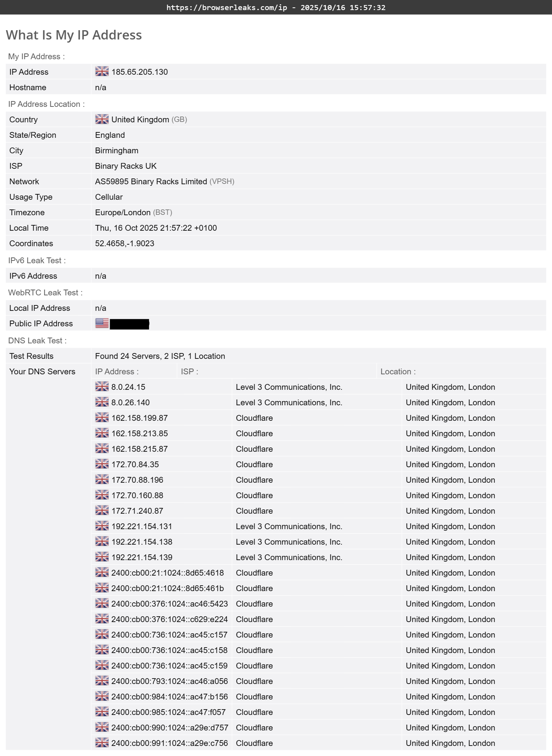Click the blacked-out WebRTC public IP address
This screenshot has width=552, height=756.
click(129, 324)
